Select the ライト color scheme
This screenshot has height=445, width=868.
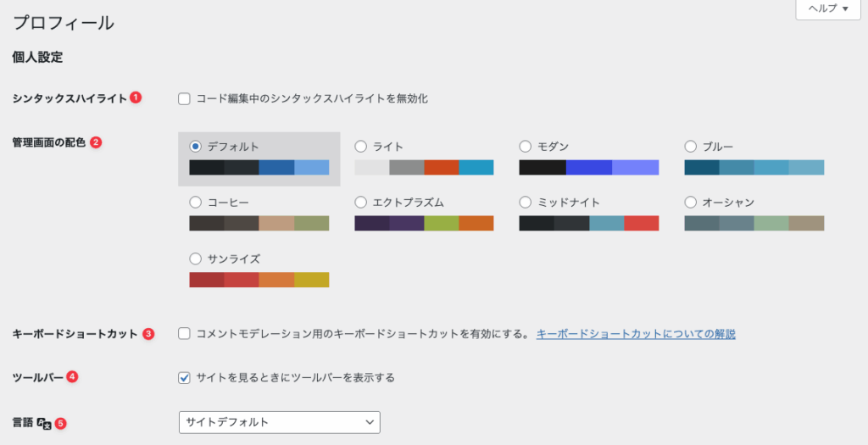[360, 147]
